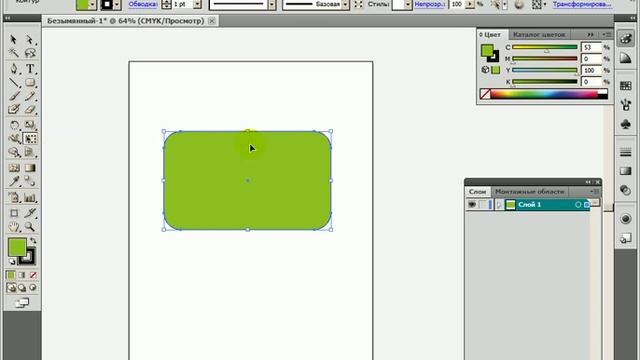
Task: Open fill color dropdown in control bar
Action: (93, 4)
